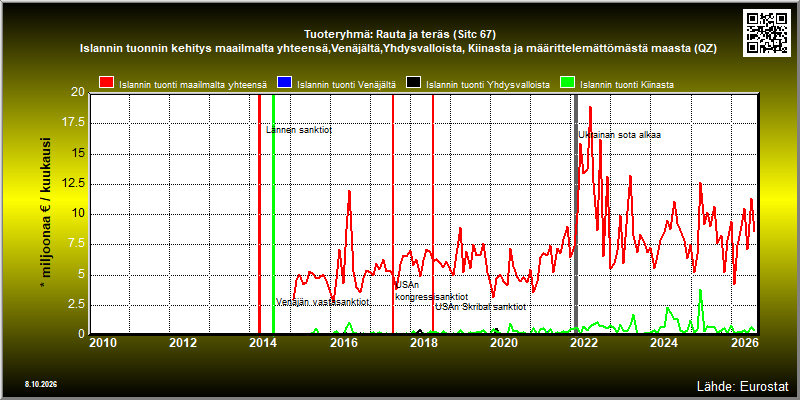This screenshot has height=400, width=800.
Task: Click the x-axis label 2018
Action: click(423, 342)
